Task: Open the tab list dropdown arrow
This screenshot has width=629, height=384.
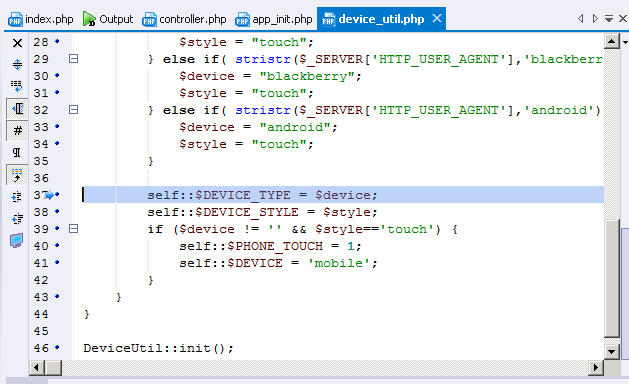Action: click(609, 18)
